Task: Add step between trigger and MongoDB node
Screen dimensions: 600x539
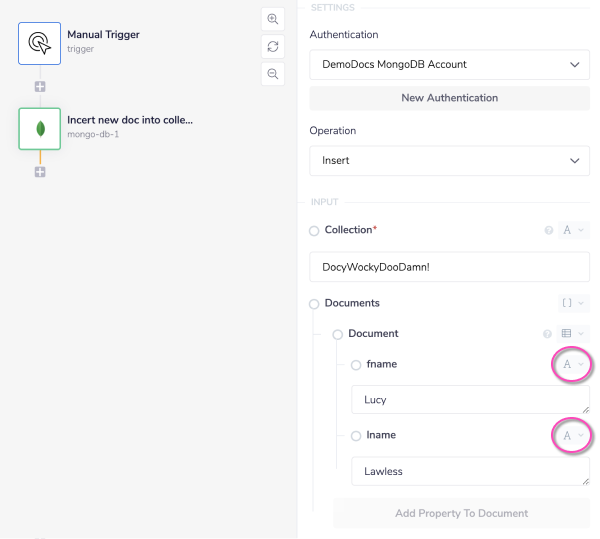Action: coord(40,87)
